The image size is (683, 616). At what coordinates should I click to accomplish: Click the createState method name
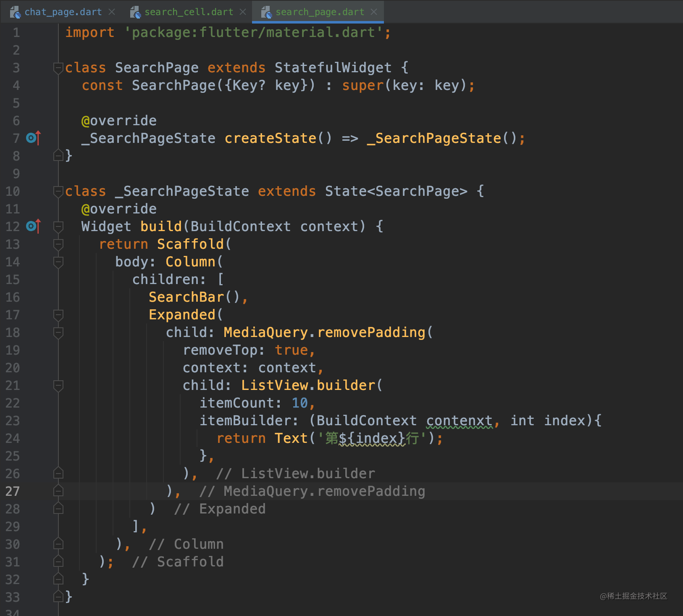coord(270,138)
